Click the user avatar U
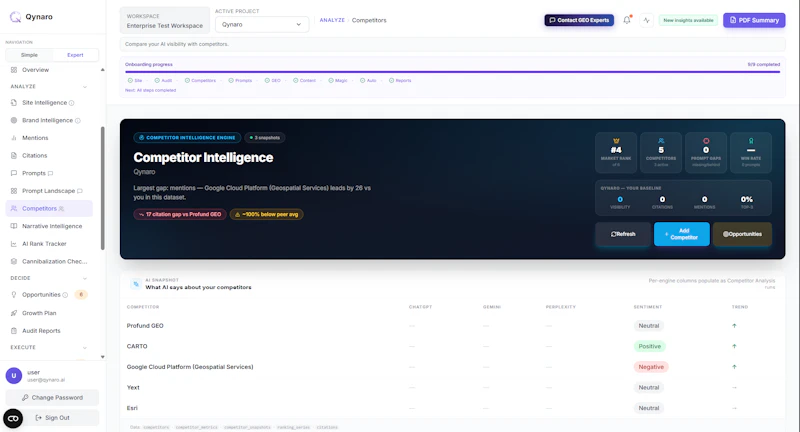800x432 pixels. click(14, 375)
